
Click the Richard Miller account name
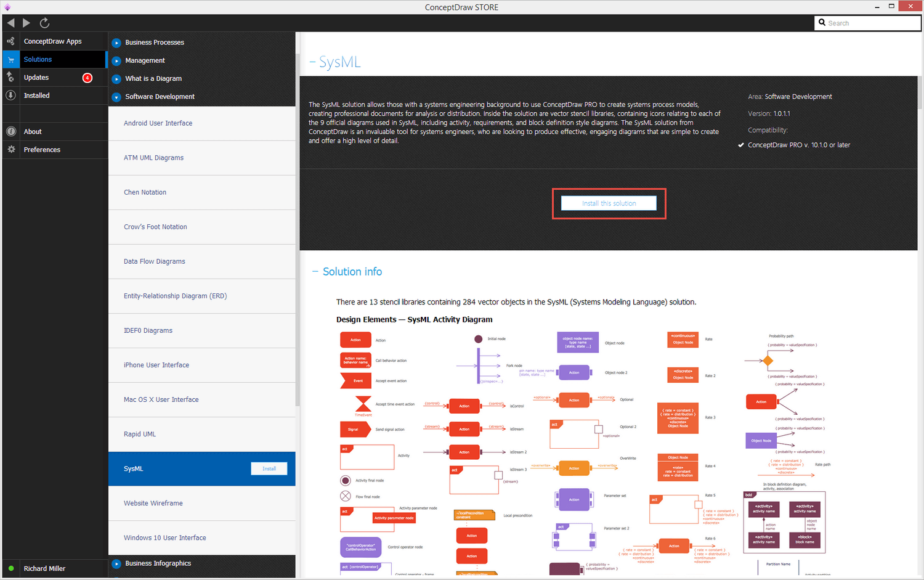coord(44,568)
